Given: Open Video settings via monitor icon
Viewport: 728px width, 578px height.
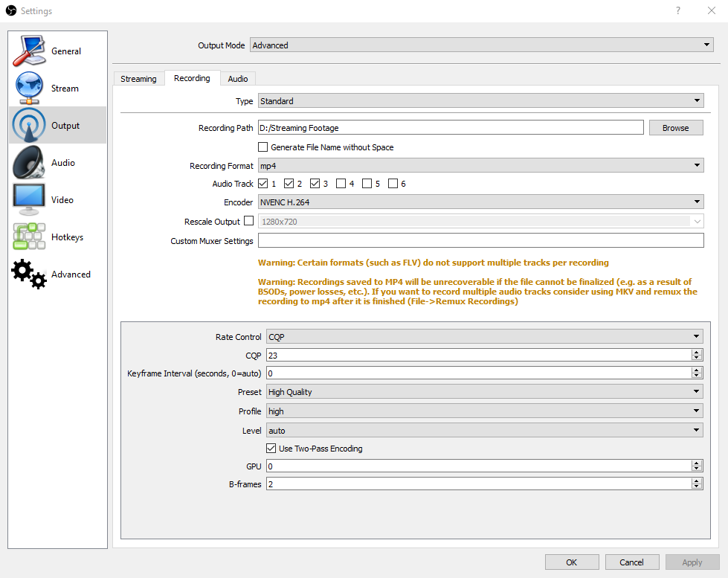Looking at the screenshot, I should pos(29,199).
